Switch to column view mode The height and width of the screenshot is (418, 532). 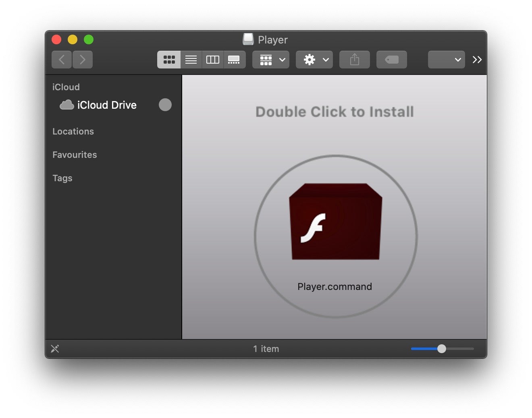(x=212, y=60)
